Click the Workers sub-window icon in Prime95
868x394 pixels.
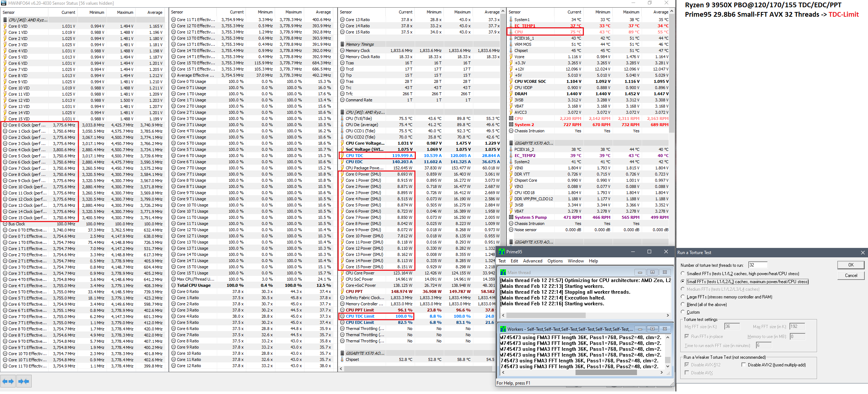tap(503, 329)
